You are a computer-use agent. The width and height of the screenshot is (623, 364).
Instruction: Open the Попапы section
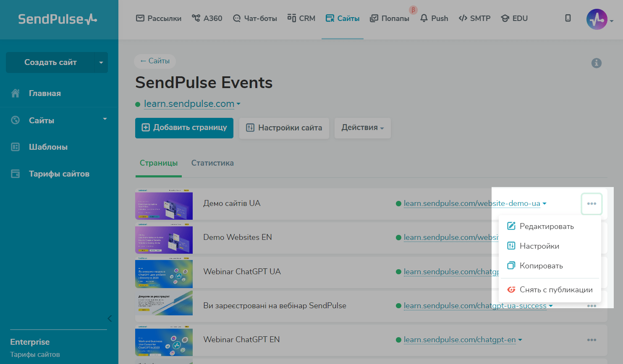point(389,18)
